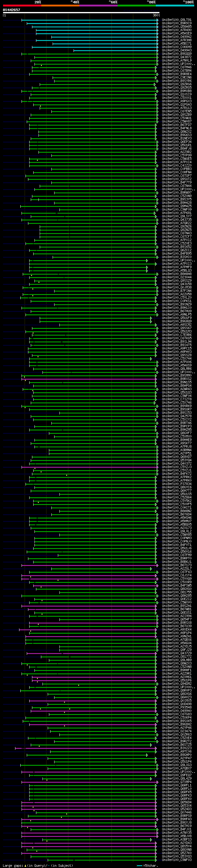The width and height of the screenshot is (197, 868).
Task: Open the hit UniRef100_Q9LT91
Action: [176, 20]
